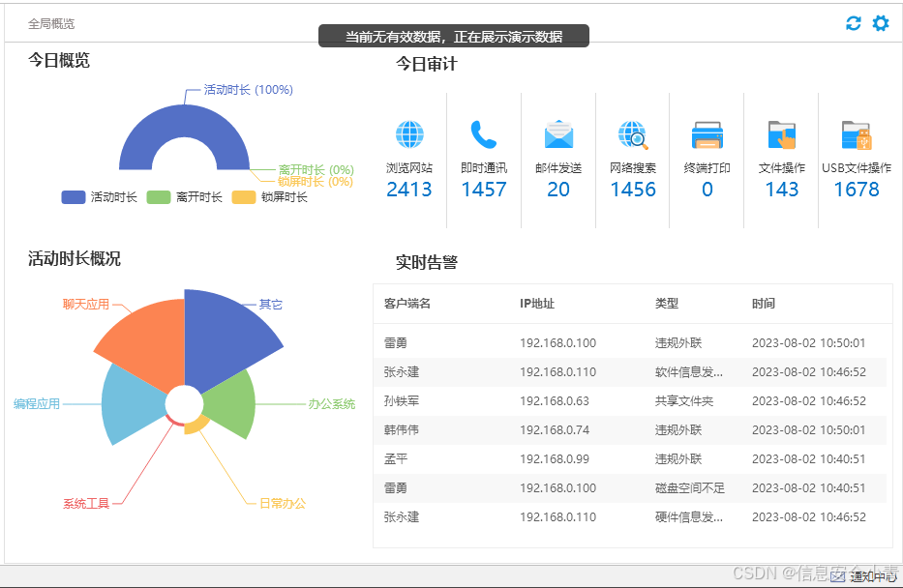
Task: Click the 锁屏时长 (0%) chart label
Action: 316,181
